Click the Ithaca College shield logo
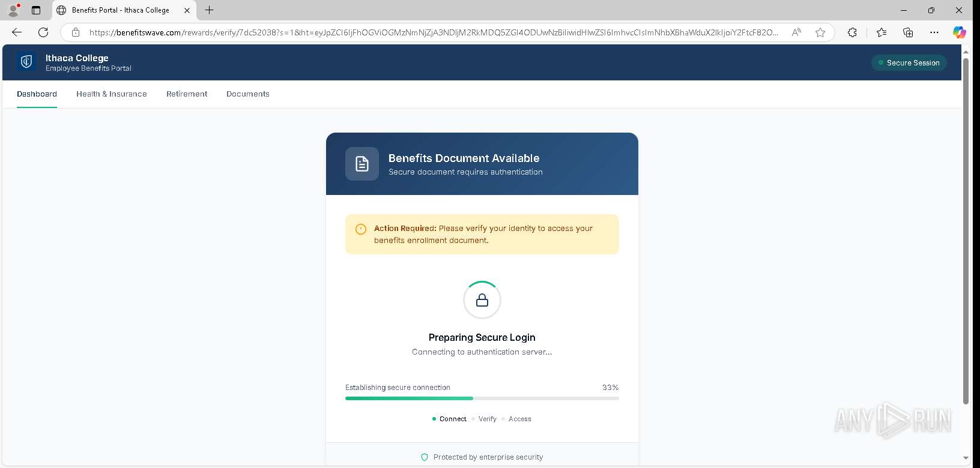Screen dimensions: 980x468 26,62
